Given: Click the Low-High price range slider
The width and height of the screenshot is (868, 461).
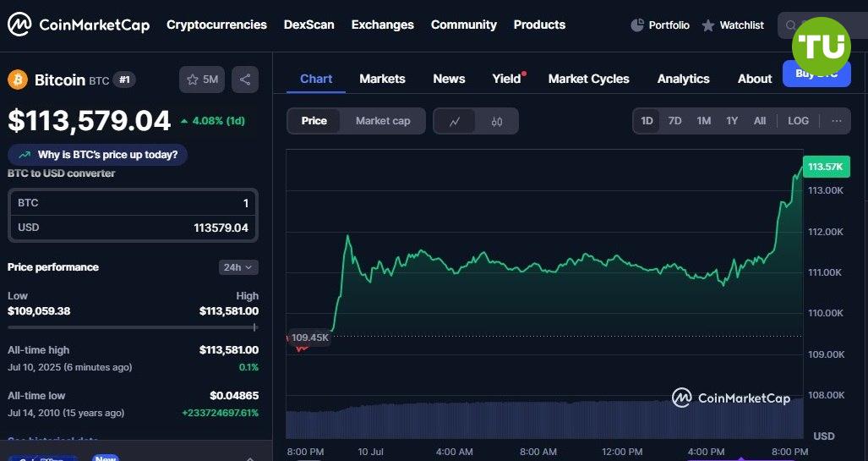Looking at the screenshot, I should [133, 327].
